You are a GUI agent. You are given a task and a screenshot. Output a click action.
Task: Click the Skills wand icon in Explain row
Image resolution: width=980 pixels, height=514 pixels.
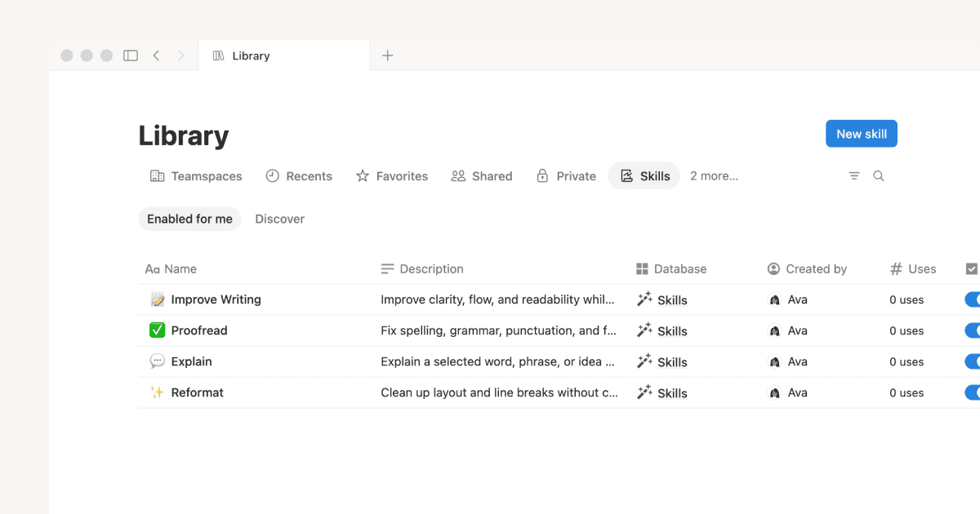click(644, 361)
